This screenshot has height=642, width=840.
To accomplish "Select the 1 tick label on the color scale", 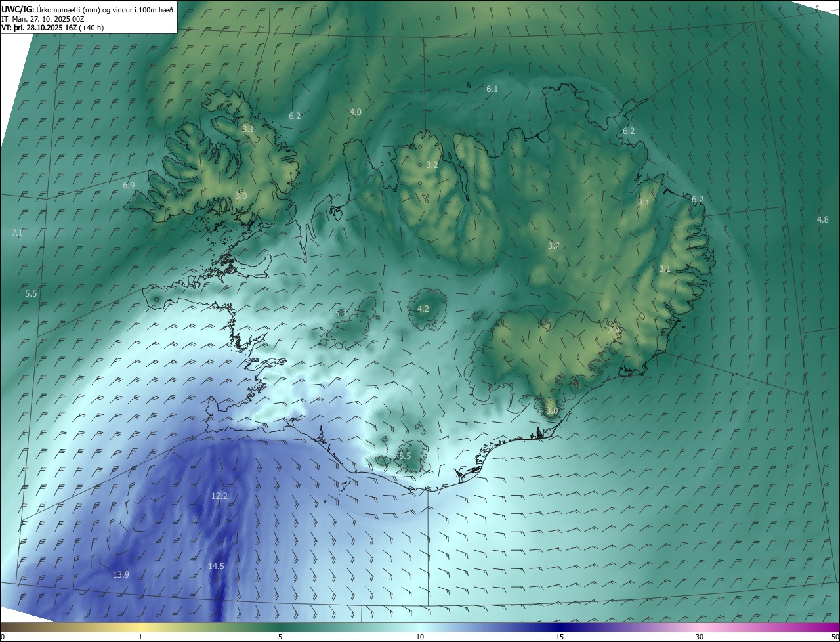I will (140, 637).
